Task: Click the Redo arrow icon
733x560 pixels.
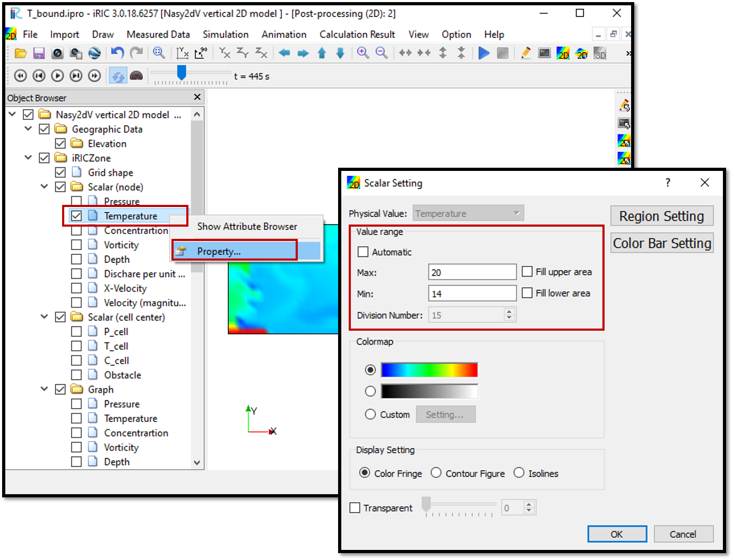Action: (136, 53)
